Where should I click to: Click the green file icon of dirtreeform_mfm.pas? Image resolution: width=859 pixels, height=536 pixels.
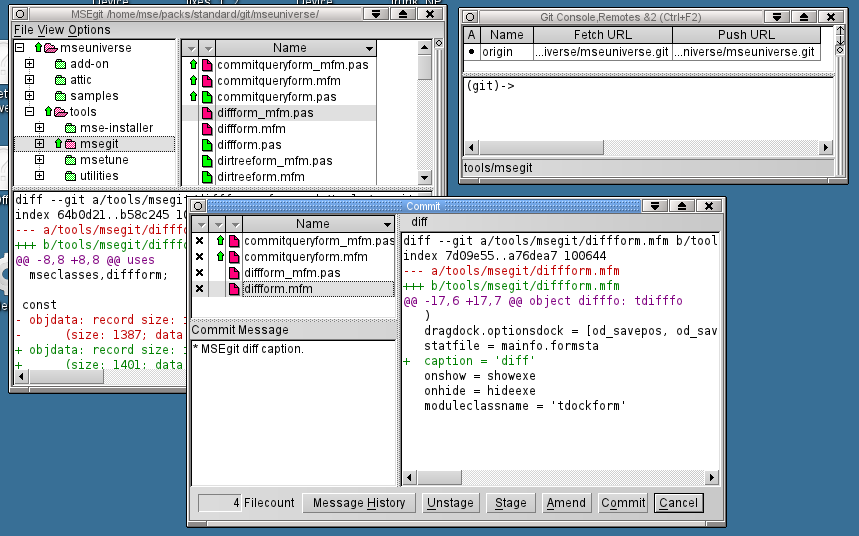click(x=207, y=161)
